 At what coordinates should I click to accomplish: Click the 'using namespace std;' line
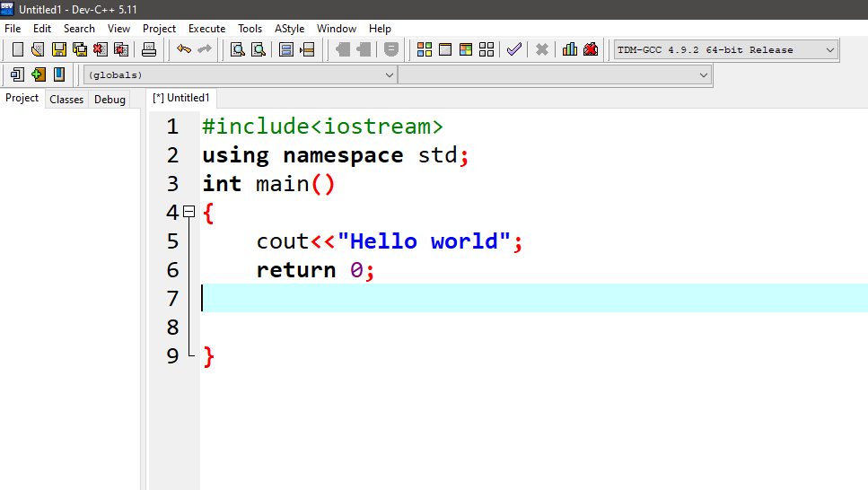click(336, 155)
